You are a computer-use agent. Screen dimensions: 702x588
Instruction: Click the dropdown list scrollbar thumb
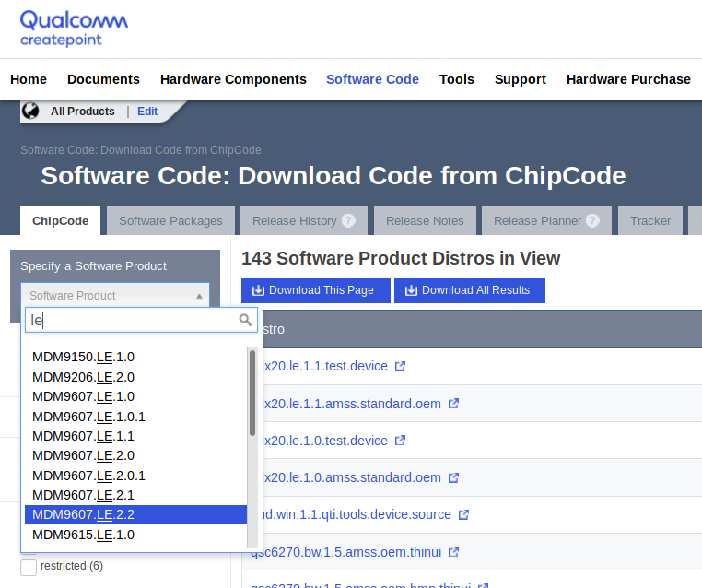(x=252, y=393)
